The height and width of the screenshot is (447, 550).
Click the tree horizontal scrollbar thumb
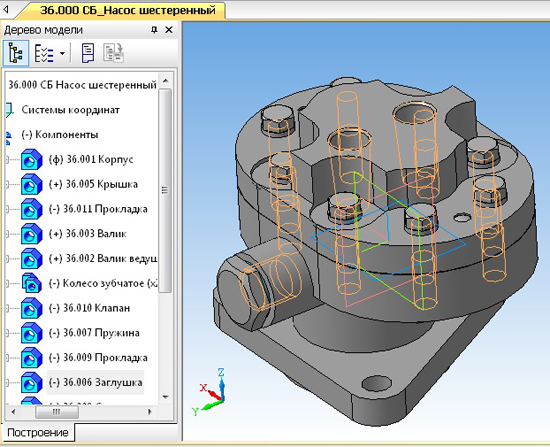coord(56,412)
